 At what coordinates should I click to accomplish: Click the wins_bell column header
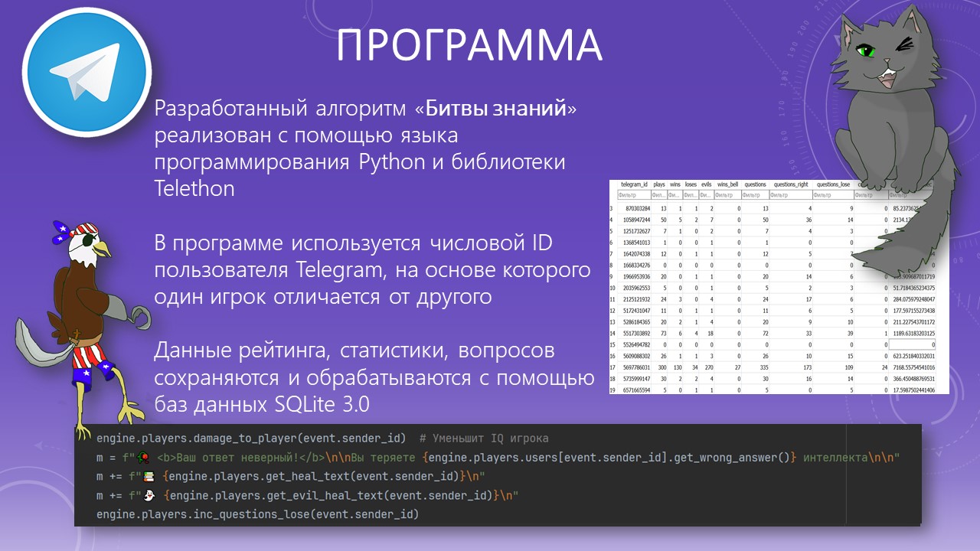[727, 184]
